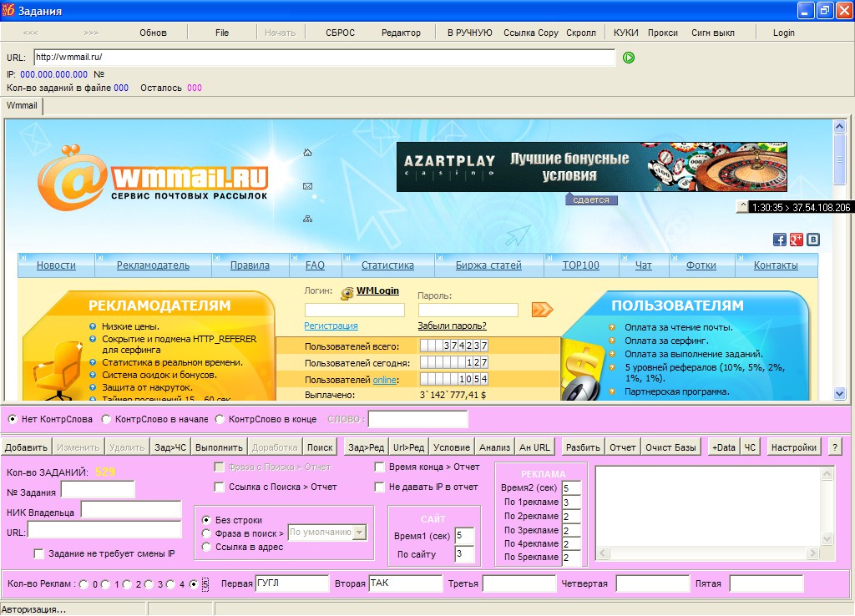Image resolution: width=855 pixels, height=616 pixels.
Task: Click Обнов in the top toolbar
Action: [153, 33]
